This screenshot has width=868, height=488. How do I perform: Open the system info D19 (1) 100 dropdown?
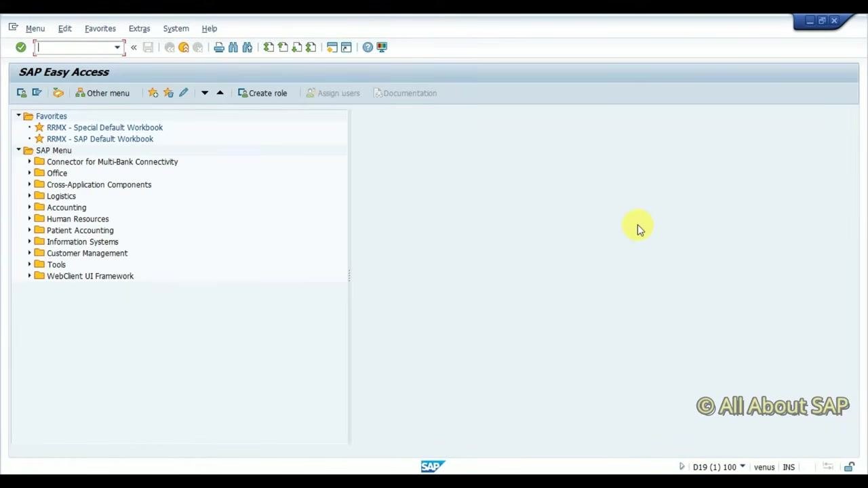click(x=743, y=466)
